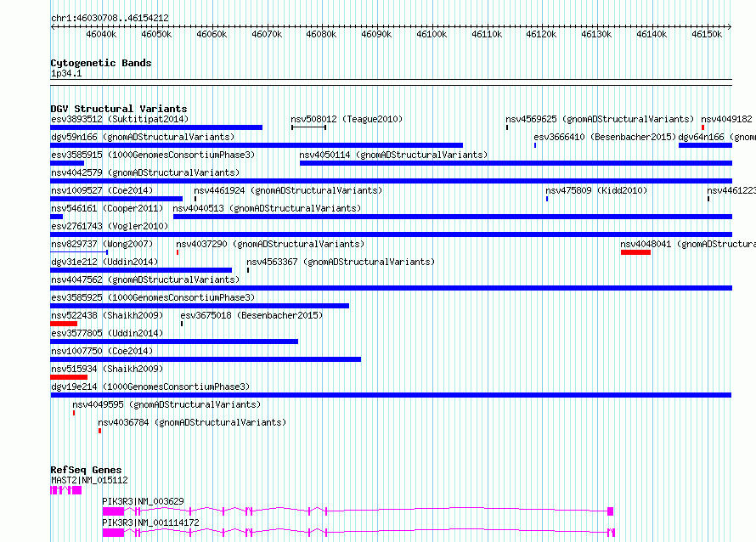Click the esv3675018 (Besenbacher2015) variant label

click(x=251, y=315)
